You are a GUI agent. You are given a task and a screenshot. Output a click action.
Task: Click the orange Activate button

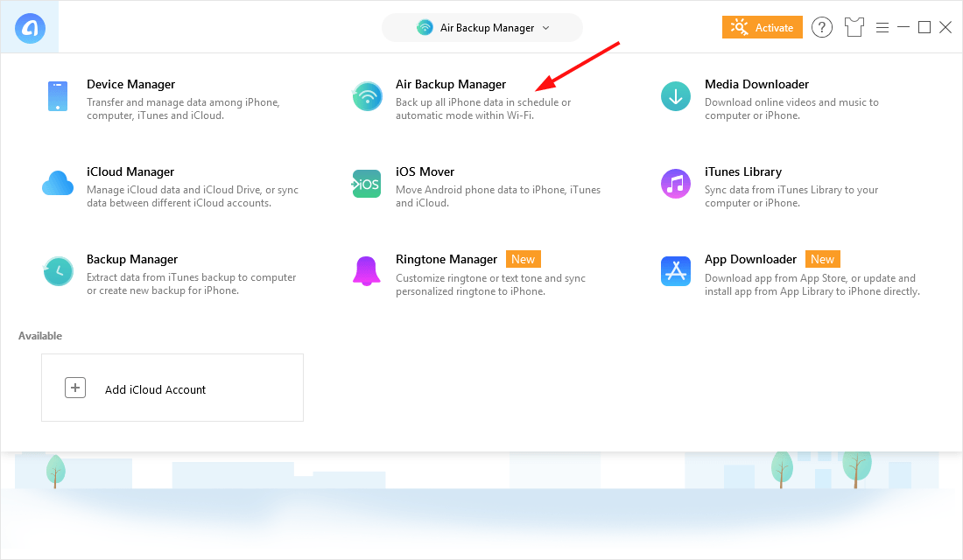coord(763,28)
